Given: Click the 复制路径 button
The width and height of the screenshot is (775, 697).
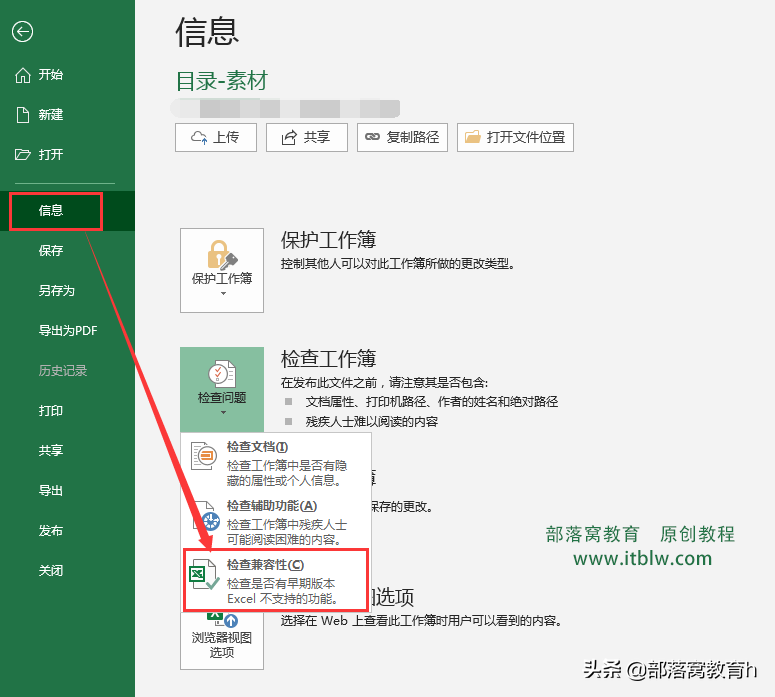Looking at the screenshot, I should (402, 137).
